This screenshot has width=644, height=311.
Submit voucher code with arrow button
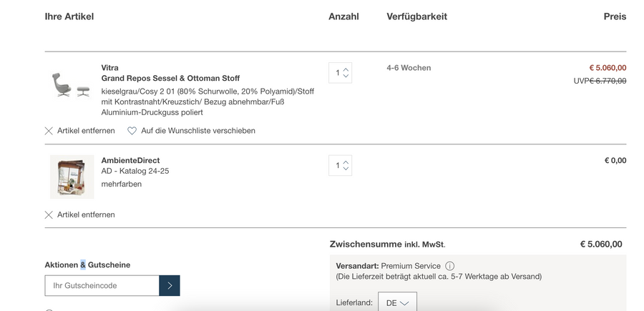(170, 285)
